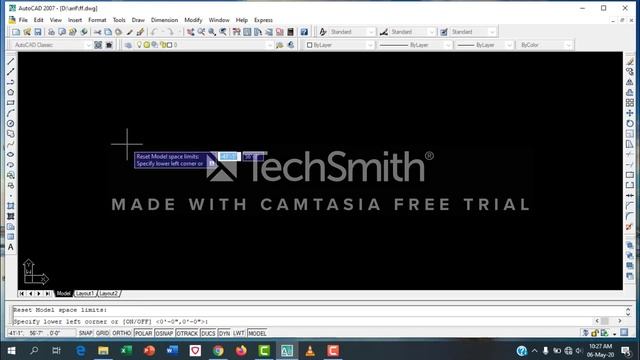
Task: Open the text style Standard dropdown
Action: pyautogui.click(x=371, y=32)
